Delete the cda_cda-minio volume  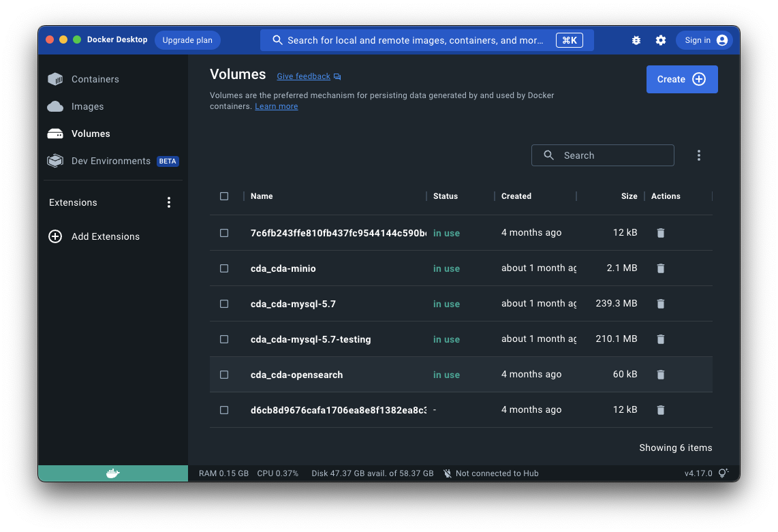pyautogui.click(x=660, y=268)
